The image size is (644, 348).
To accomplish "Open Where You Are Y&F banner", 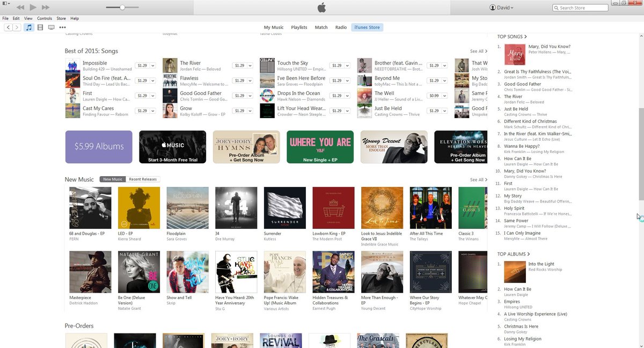I will pos(320,147).
